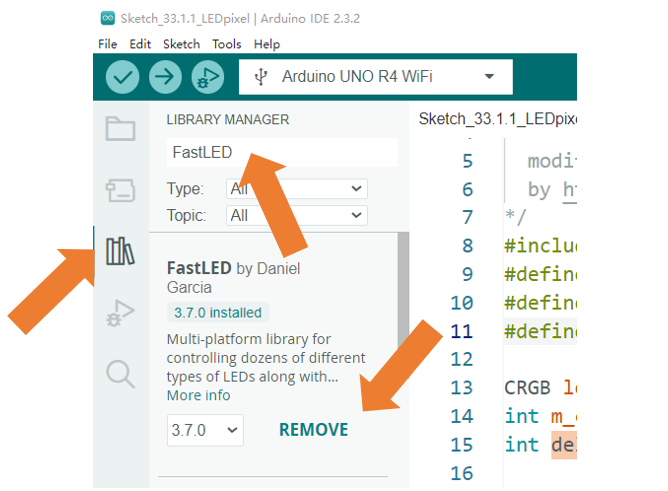
Task: Start debugging with the debug toolbar button
Action: (x=207, y=77)
